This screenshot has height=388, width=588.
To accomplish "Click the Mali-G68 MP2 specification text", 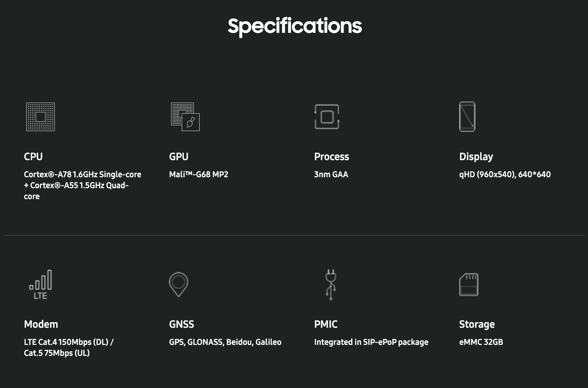I will pos(199,174).
